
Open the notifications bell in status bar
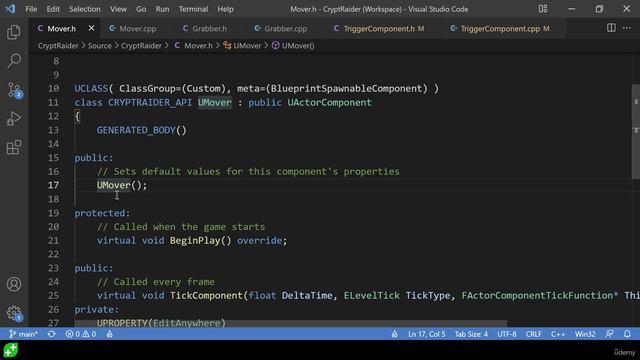(x=627, y=334)
